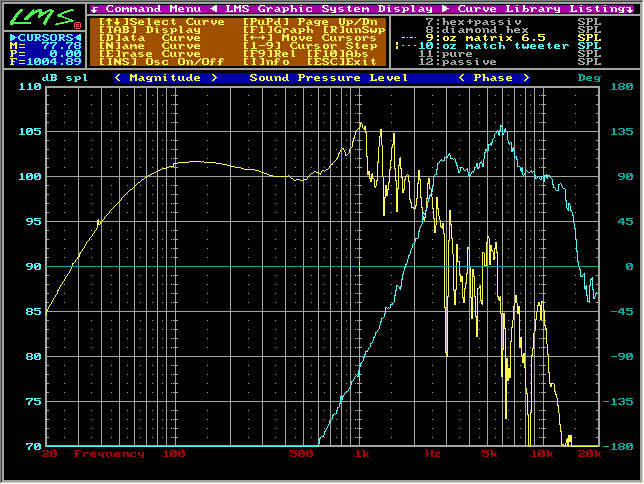This screenshot has width=644, height=484.
Task: Expand the CURSORS readout panel
Action: 45,37
